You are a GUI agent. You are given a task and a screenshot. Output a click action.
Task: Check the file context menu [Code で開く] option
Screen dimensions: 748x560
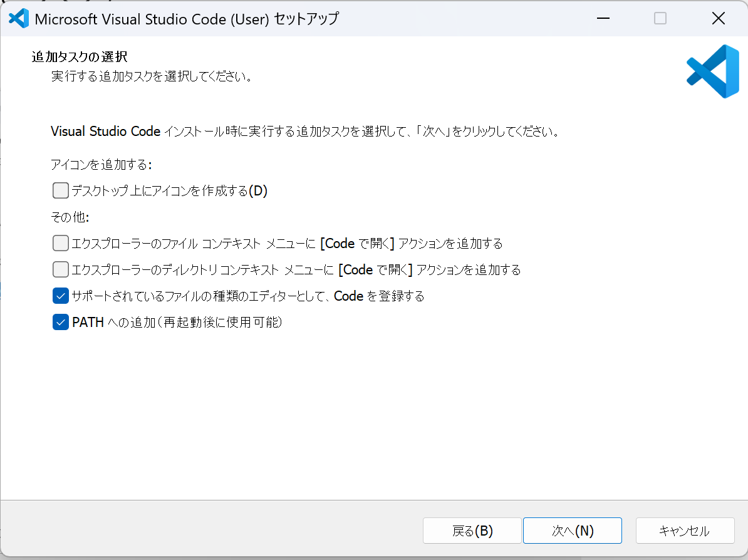[x=61, y=243]
